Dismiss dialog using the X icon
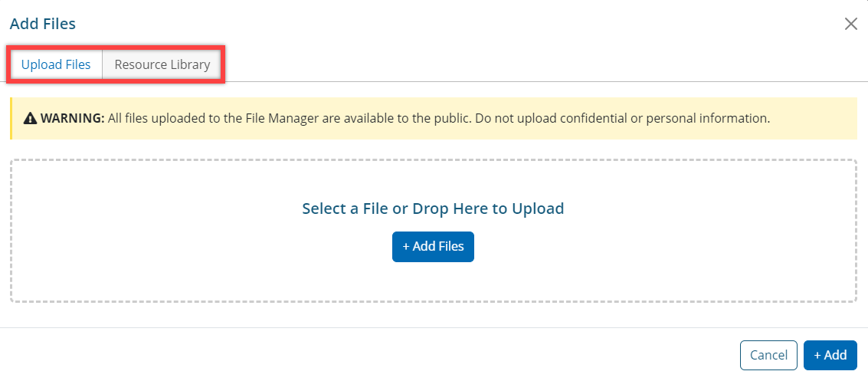 [850, 24]
